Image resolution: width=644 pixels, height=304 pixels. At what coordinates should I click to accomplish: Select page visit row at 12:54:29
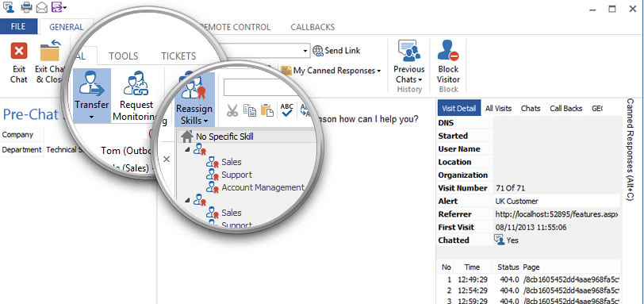[x=528, y=291]
